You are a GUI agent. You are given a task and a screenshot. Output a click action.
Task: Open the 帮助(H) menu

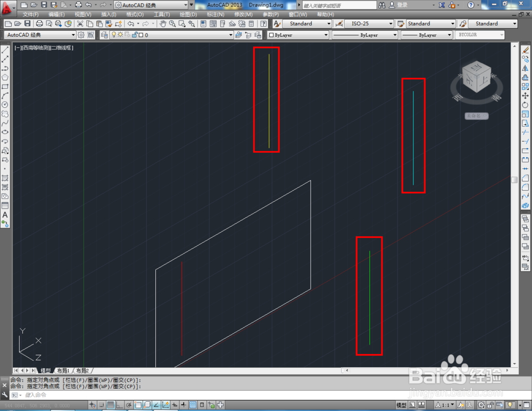[326, 14]
